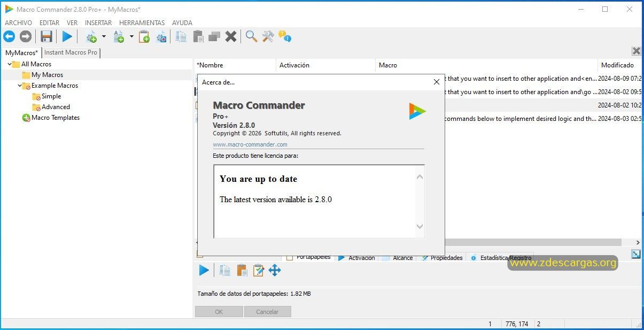Click the duplicate overlapping-windows toolbar icon
Image resolution: width=644 pixels, height=330 pixels.
(x=214, y=36)
